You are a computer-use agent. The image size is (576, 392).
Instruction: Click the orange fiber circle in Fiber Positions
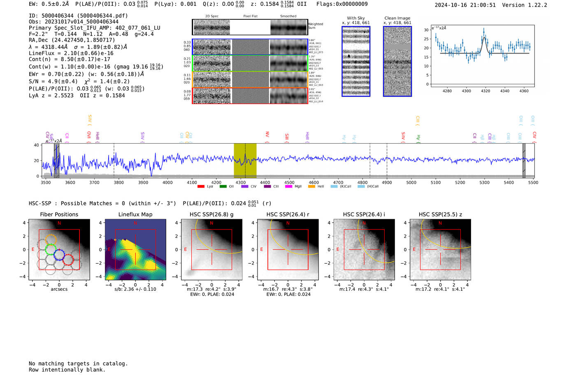pyautogui.click(x=51, y=241)
